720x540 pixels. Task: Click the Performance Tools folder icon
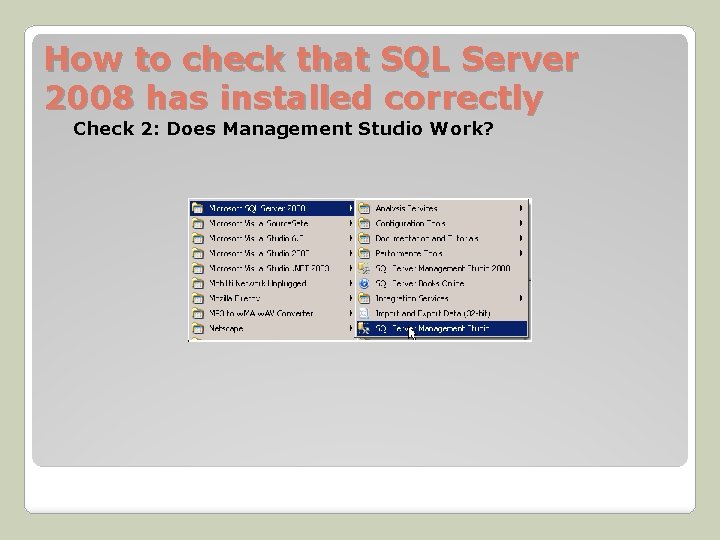tap(364, 253)
